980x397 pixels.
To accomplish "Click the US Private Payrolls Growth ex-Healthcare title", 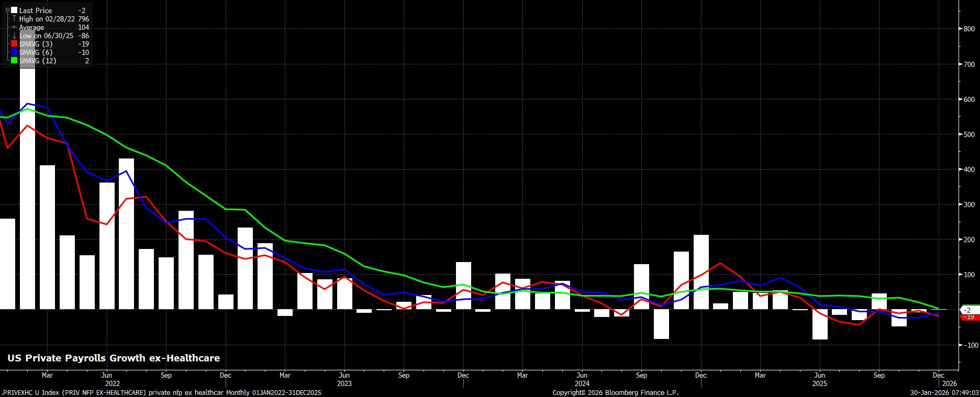I will pyautogui.click(x=114, y=358).
